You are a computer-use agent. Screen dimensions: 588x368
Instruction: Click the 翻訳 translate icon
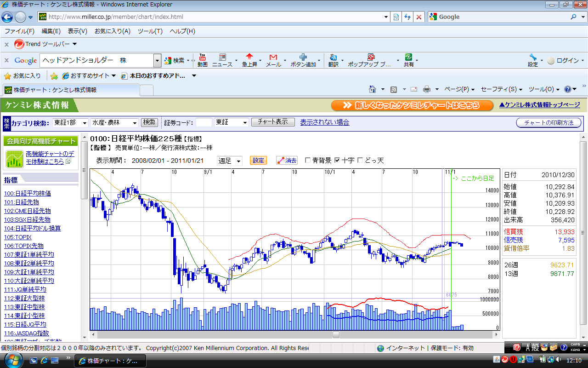click(333, 57)
